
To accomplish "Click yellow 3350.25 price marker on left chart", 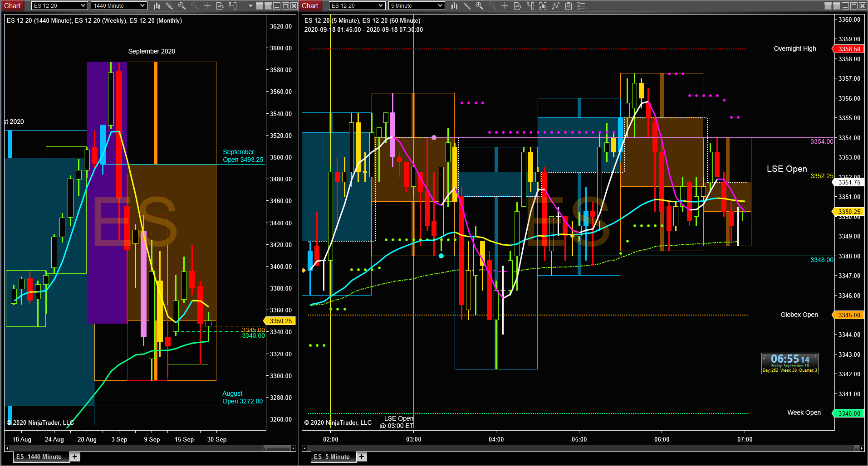I will pos(280,321).
